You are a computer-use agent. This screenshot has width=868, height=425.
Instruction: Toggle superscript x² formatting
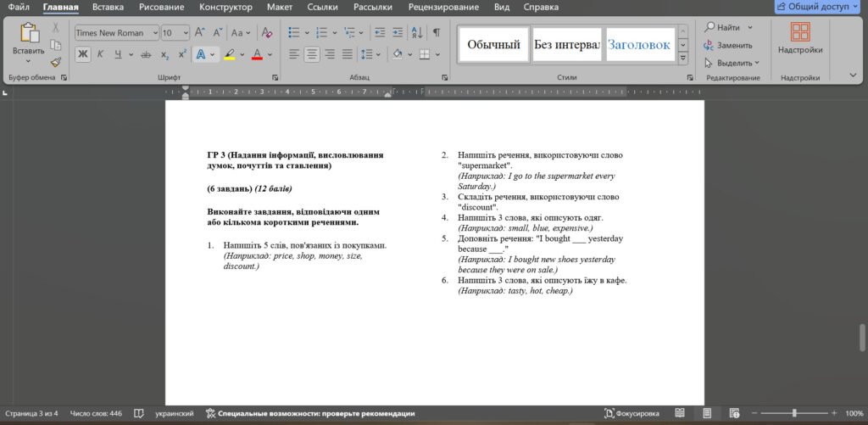182,54
